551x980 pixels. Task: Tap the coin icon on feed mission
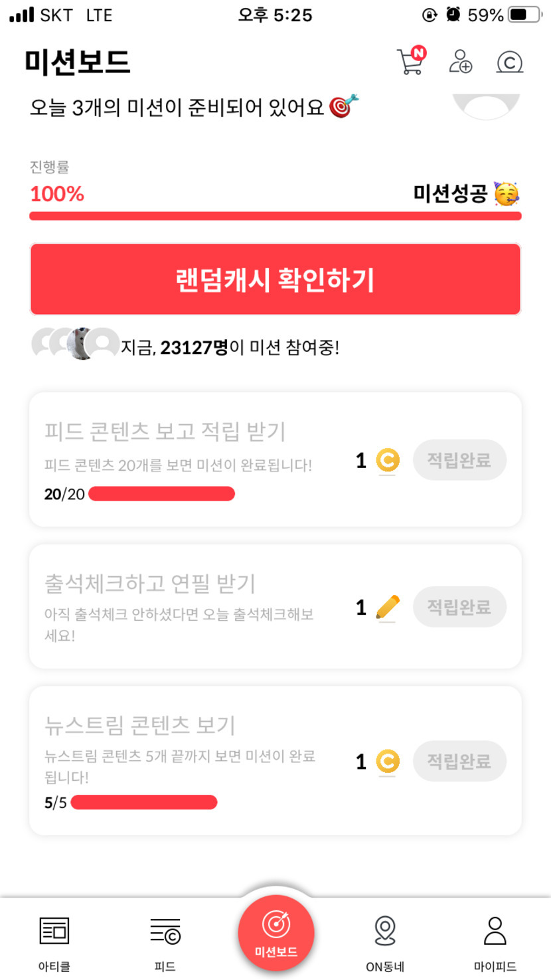coord(387,460)
